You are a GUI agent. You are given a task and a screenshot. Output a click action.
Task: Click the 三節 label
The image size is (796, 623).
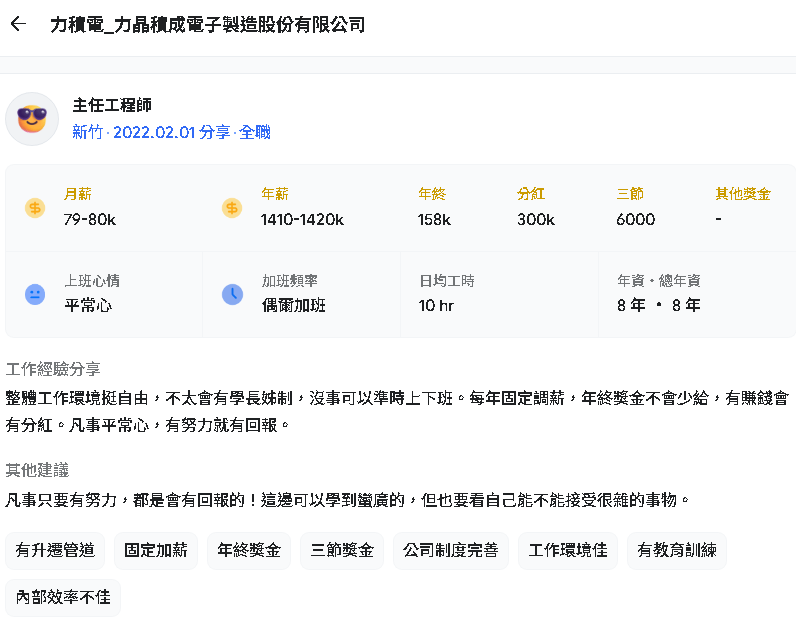pyautogui.click(x=630, y=193)
